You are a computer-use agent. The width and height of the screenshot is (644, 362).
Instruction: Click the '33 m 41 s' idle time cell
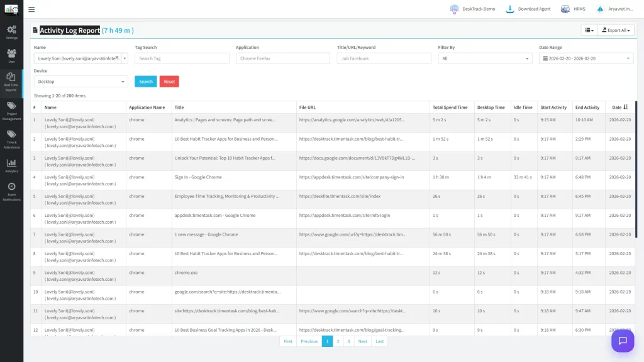pos(523,177)
